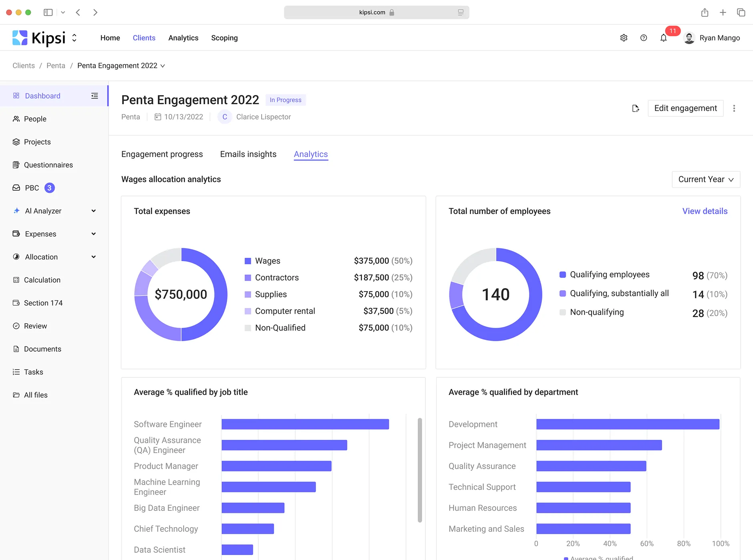Image resolution: width=753 pixels, height=560 pixels.
Task: Click the Calculation sidebar icon
Action: (16, 280)
